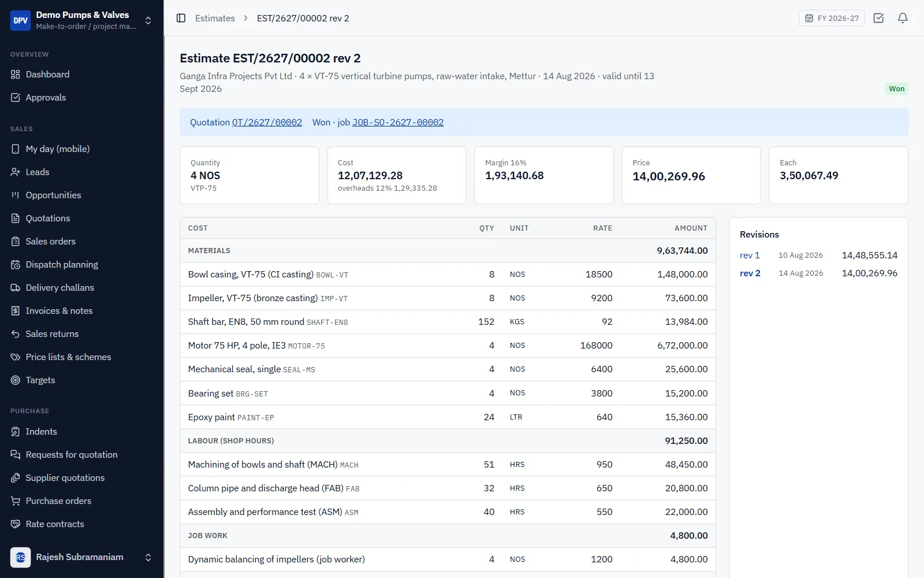Expand the Demo Pumps & Valves company switcher
The image size is (924, 578).
(148, 20)
